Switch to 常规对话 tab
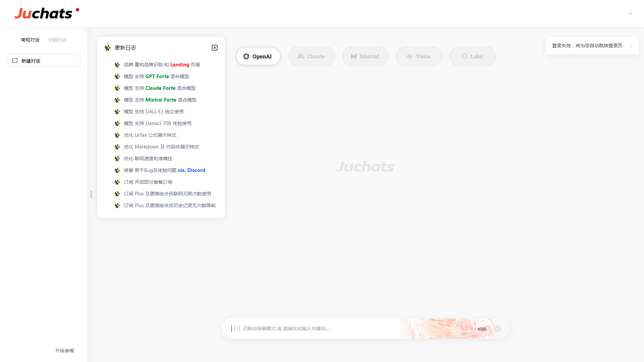 tap(30, 40)
